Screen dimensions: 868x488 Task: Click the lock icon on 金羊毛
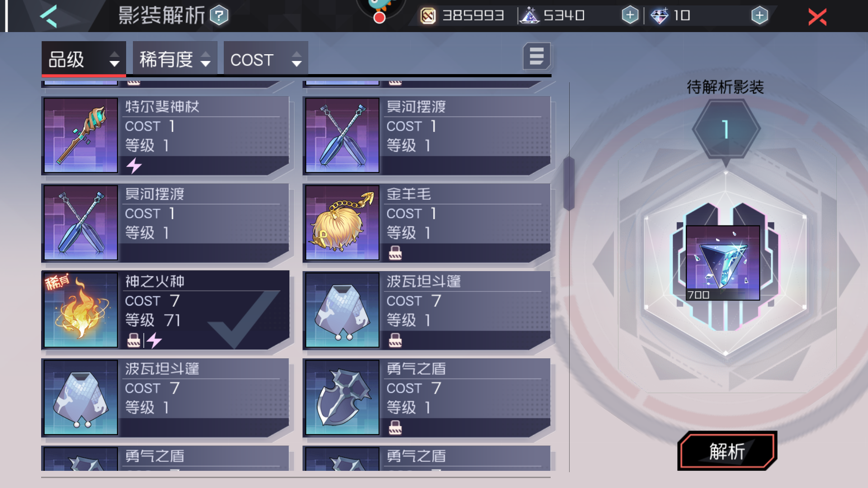[x=395, y=253]
